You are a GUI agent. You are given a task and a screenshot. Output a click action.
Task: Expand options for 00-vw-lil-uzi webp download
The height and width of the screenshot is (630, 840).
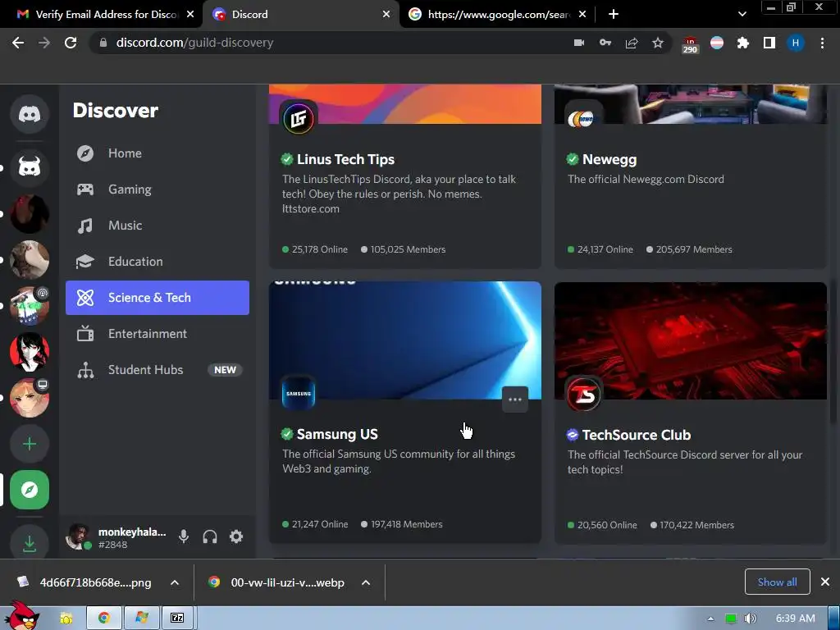(366, 582)
